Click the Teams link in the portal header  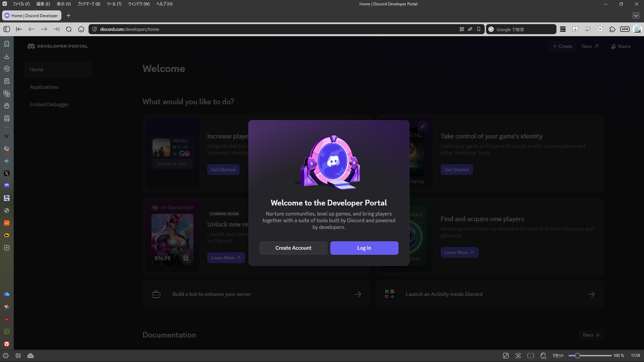[x=621, y=46]
